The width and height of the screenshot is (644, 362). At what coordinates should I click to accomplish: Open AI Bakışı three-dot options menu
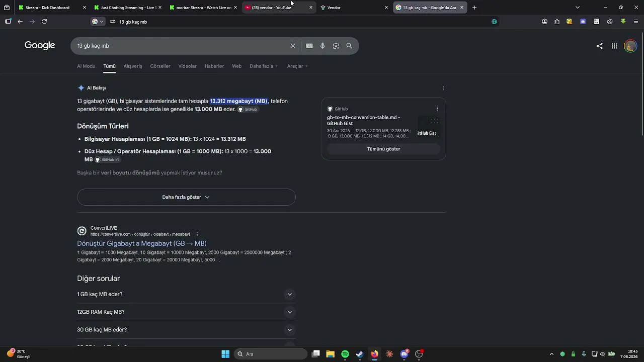[x=443, y=88]
